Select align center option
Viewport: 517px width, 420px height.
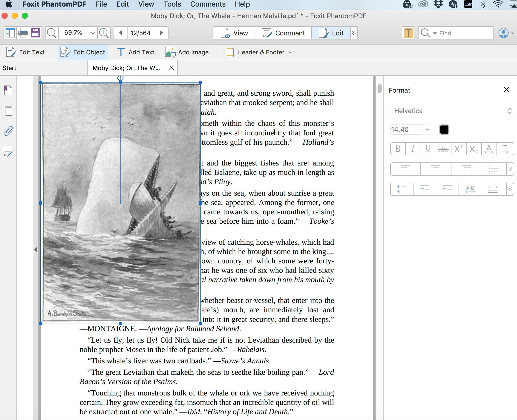coord(436,169)
